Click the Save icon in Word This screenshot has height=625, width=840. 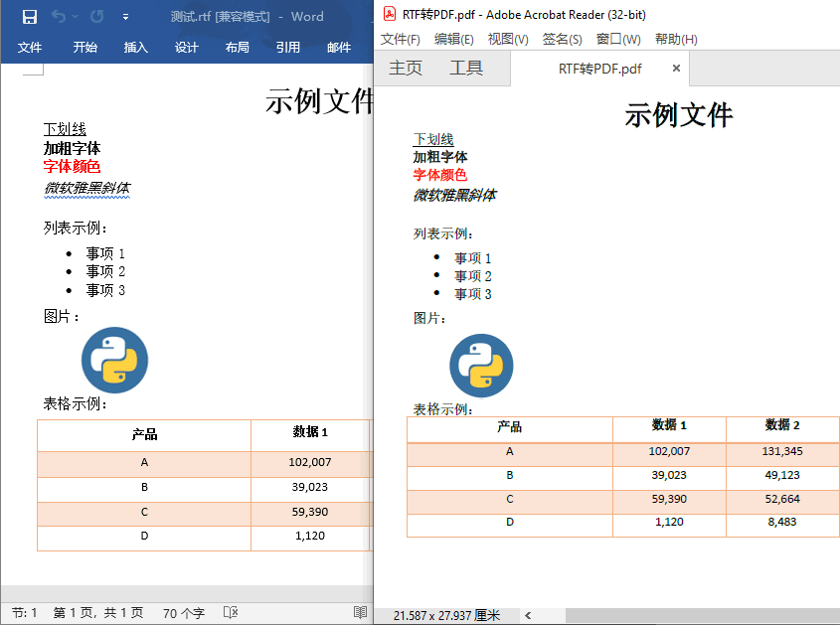tap(29, 17)
